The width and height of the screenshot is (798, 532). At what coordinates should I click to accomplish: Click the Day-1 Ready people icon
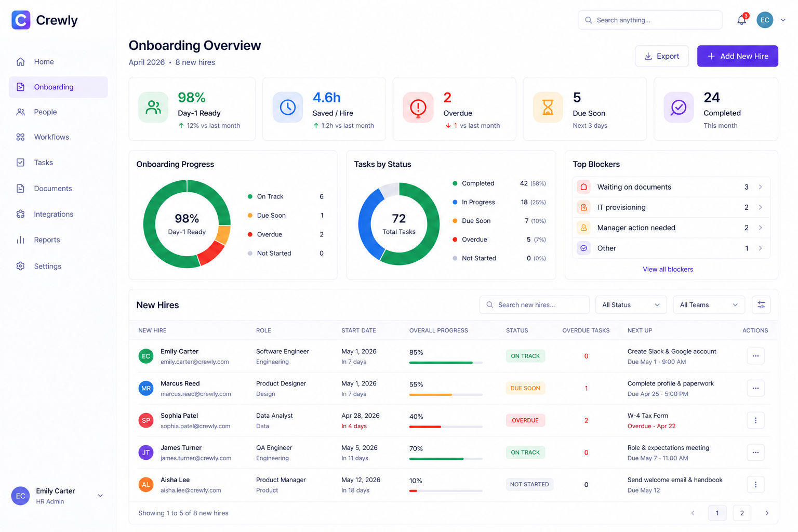point(153,108)
